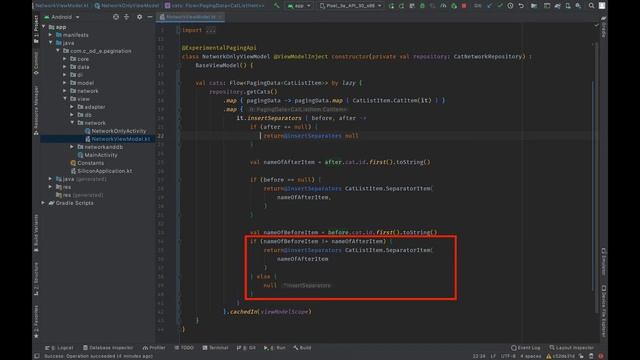The height and width of the screenshot is (360, 640).
Task: Open the Terminal tool window
Action: click(x=216, y=348)
